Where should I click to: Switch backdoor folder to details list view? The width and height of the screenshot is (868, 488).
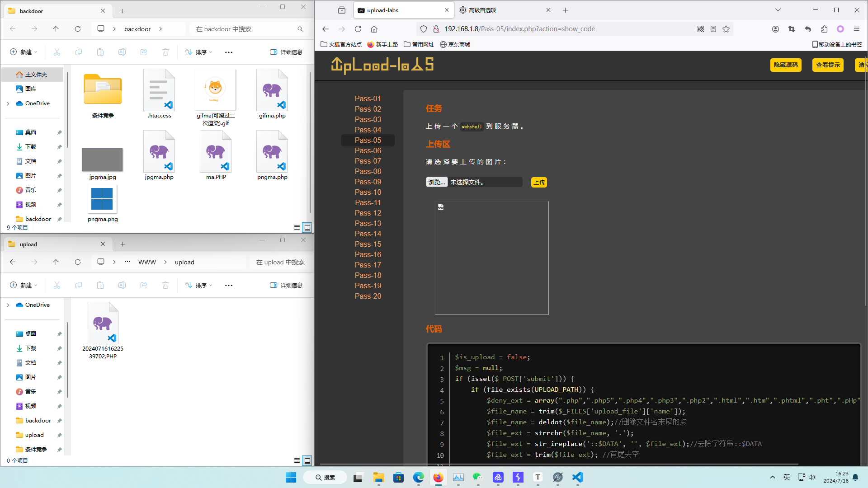(x=297, y=227)
